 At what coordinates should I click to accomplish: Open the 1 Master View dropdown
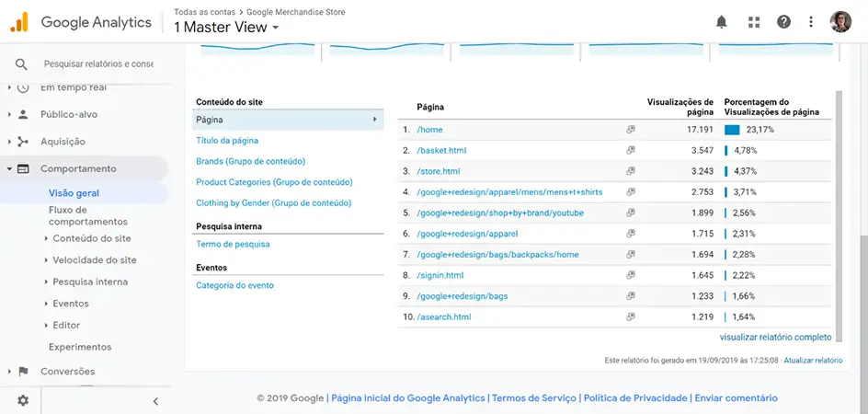[x=226, y=27]
